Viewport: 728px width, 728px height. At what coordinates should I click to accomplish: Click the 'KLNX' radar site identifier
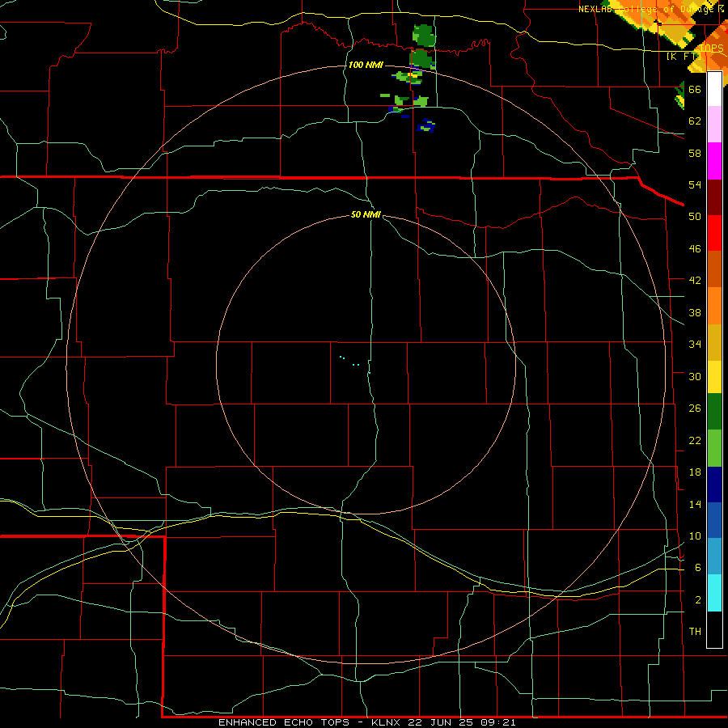[387, 722]
